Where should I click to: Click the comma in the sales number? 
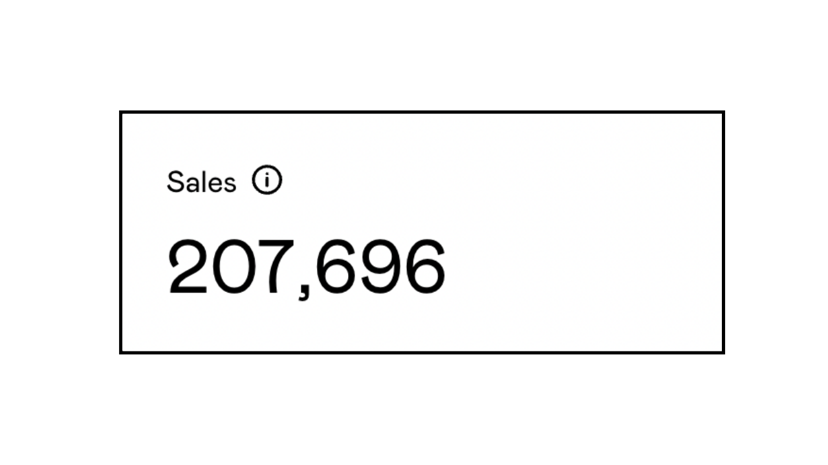coord(304,291)
